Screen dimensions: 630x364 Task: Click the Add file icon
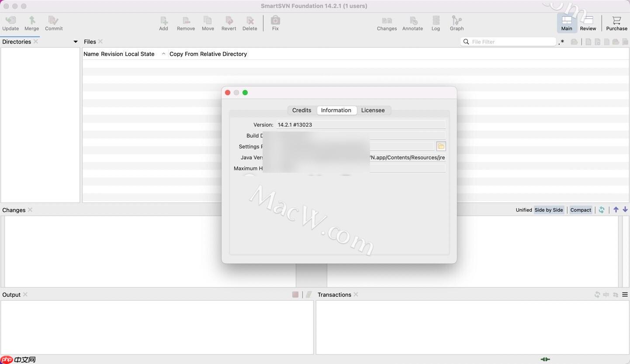tap(163, 23)
